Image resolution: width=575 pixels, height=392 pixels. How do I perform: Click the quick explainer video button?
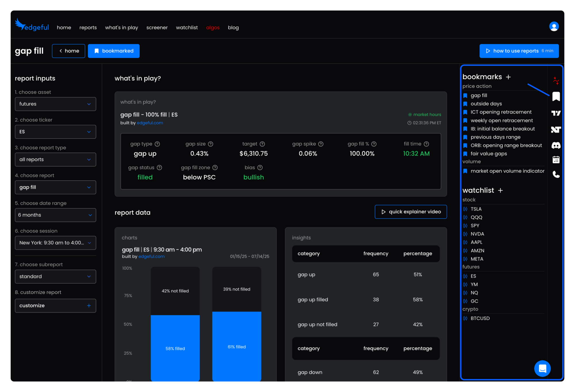[411, 212]
